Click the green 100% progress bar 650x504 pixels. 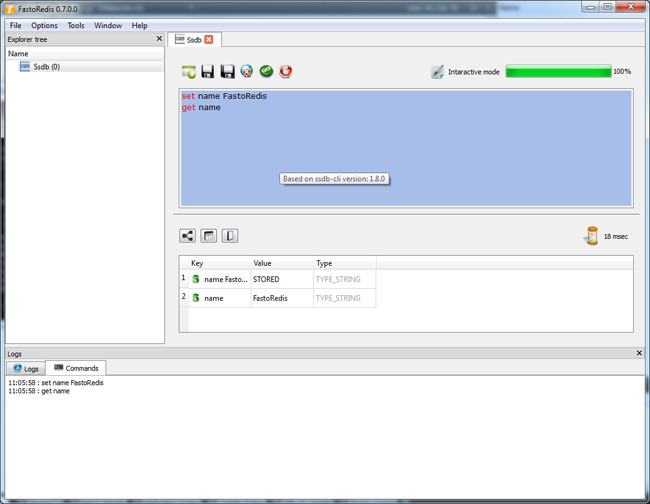558,71
